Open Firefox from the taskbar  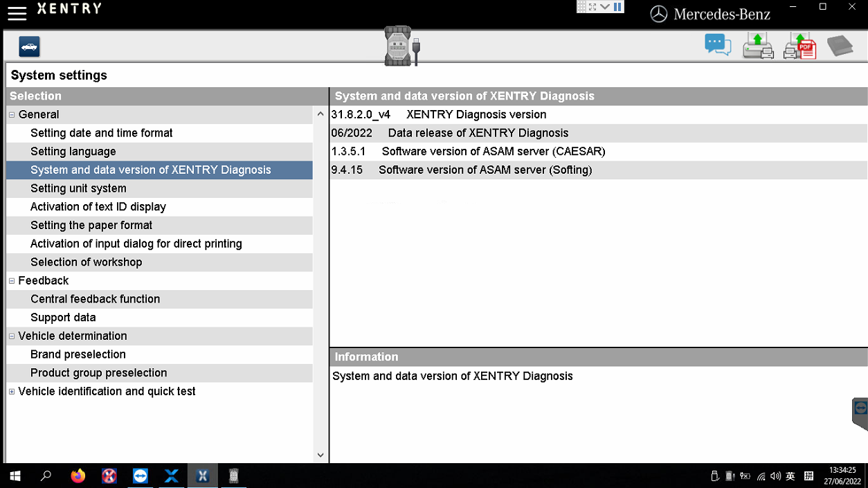pos(78,476)
